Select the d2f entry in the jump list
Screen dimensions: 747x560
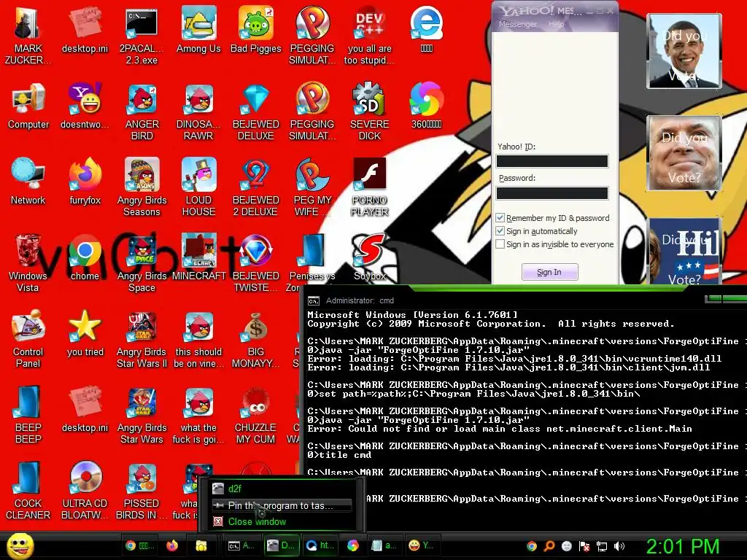[282, 489]
